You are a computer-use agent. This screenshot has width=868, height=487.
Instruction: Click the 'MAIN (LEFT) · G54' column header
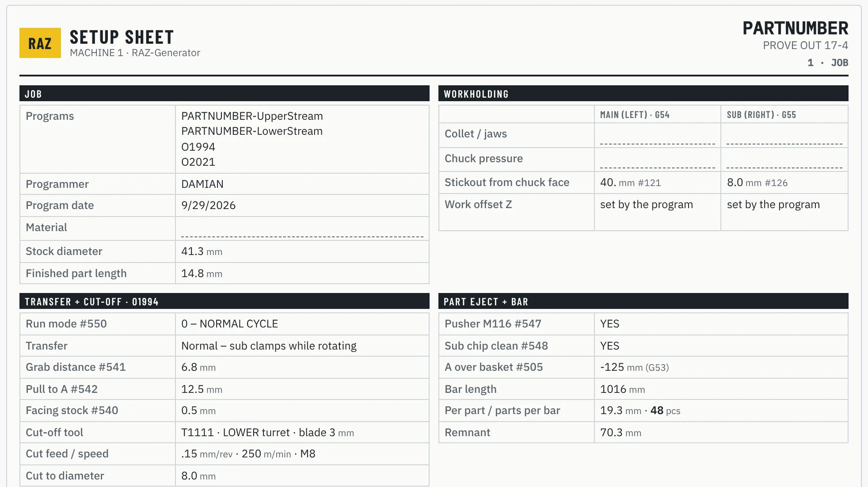(x=635, y=115)
